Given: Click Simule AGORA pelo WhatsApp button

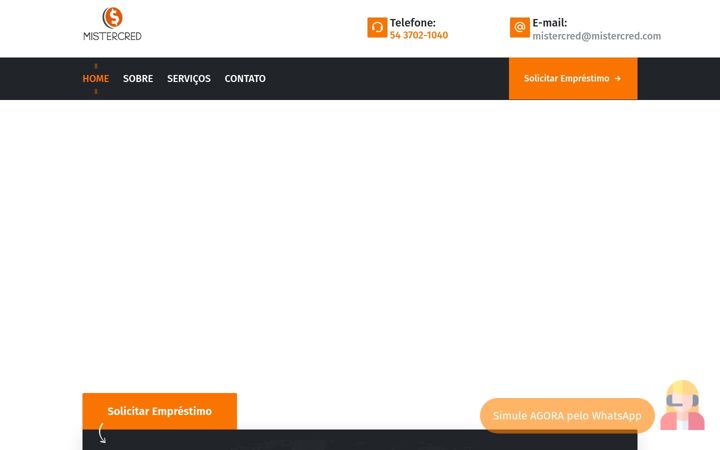Looking at the screenshot, I should 567,416.
